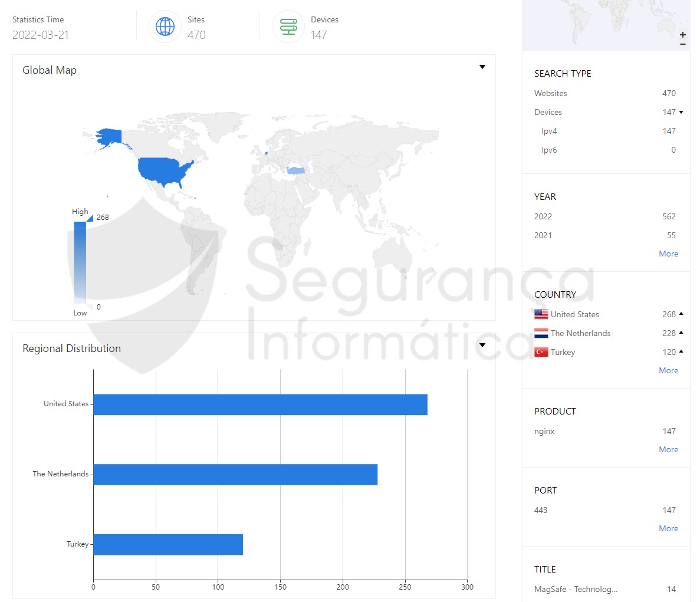Show more years with More link
700x602 pixels.
(x=668, y=254)
